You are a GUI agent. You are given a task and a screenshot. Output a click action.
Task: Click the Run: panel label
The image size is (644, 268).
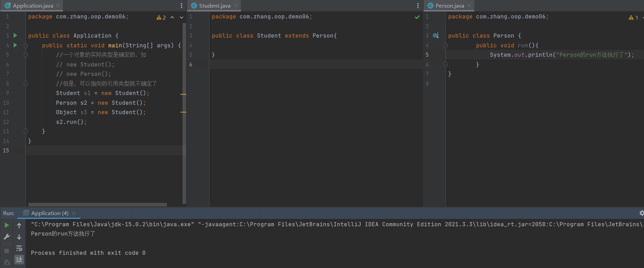9,213
